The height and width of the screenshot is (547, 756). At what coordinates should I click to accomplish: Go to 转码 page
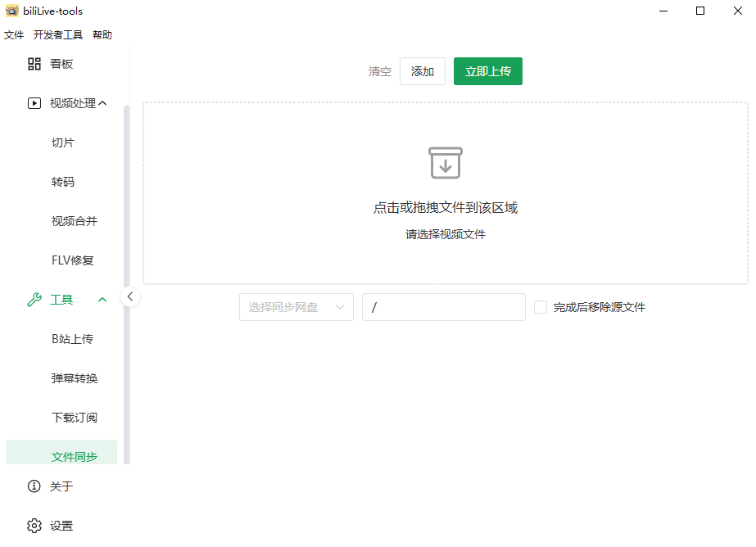[x=63, y=182]
